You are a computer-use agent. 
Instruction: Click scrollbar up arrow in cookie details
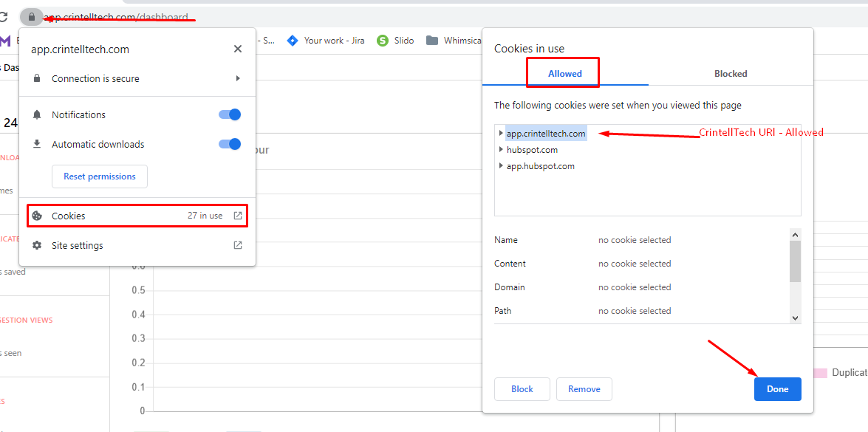tap(796, 235)
